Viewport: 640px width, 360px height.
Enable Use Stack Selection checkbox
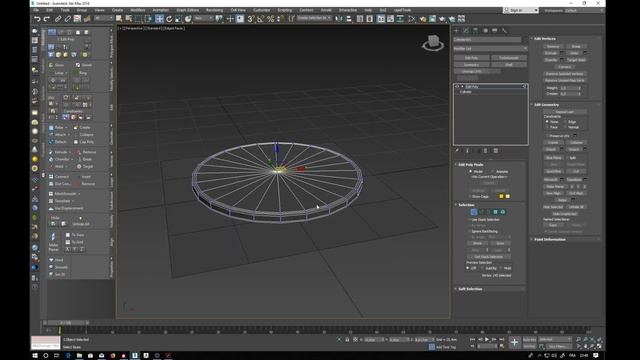pyautogui.click(x=469, y=220)
